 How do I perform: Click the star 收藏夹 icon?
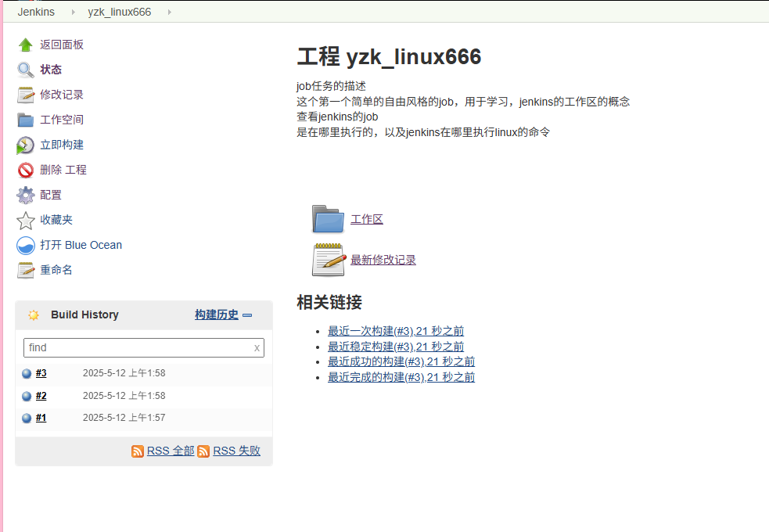coord(26,220)
